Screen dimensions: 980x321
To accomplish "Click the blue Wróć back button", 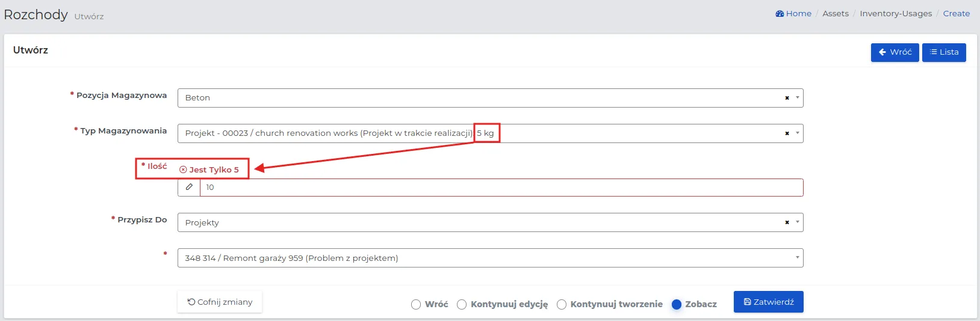I will tap(895, 52).
